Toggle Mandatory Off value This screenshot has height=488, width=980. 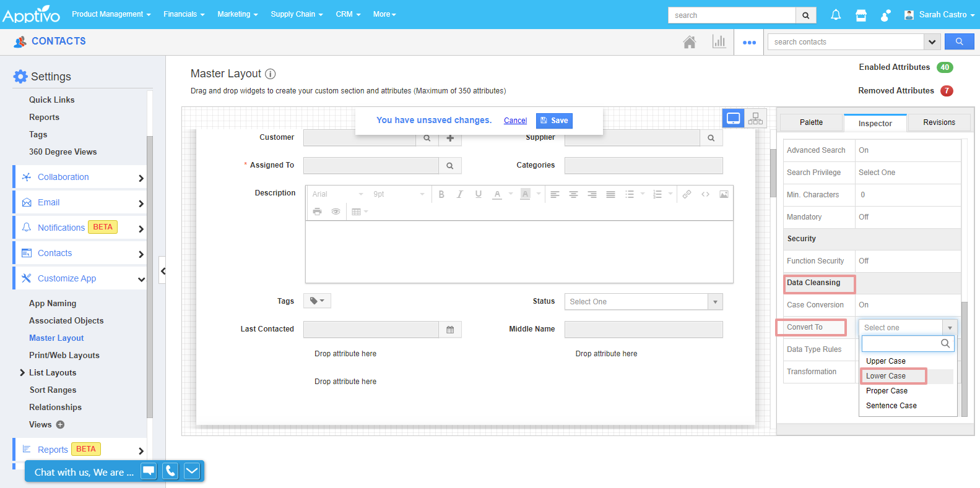(864, 217)
